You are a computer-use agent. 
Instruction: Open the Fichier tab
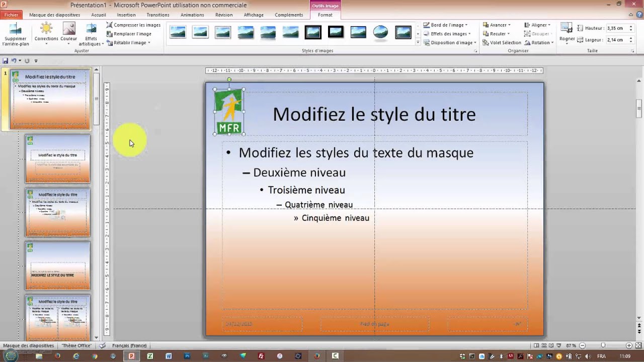click(11, 15)
